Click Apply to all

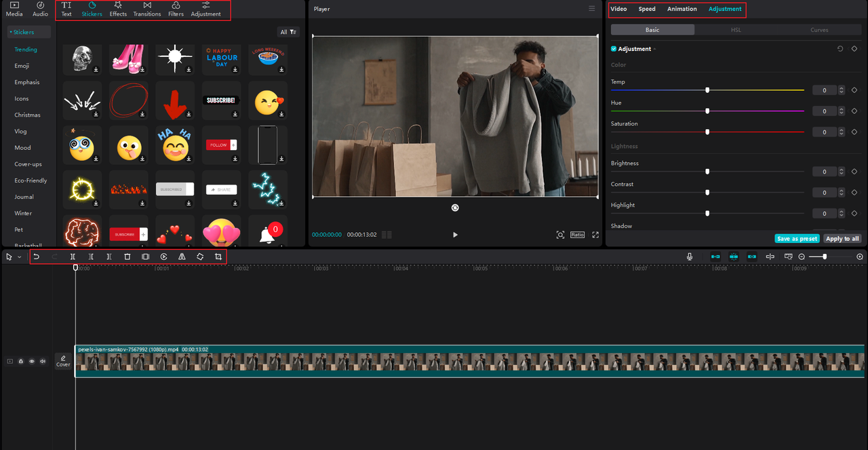(842, 238)
